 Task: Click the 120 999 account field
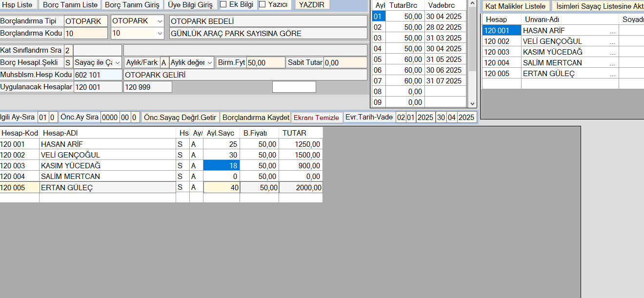coord(147,87)
